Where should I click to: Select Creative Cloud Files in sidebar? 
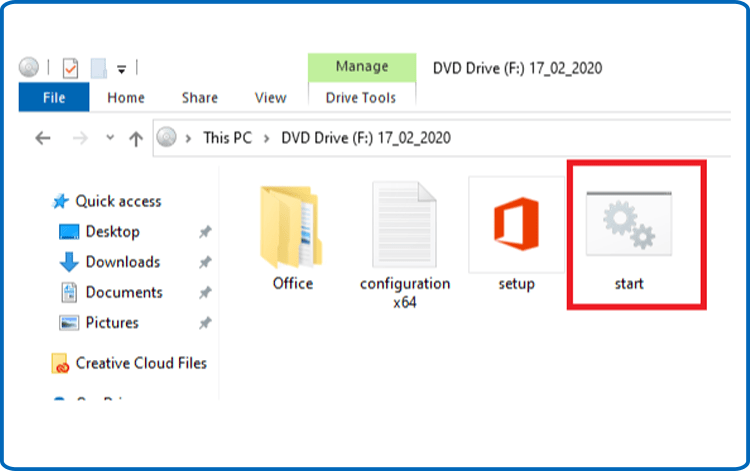pos(140,363)
